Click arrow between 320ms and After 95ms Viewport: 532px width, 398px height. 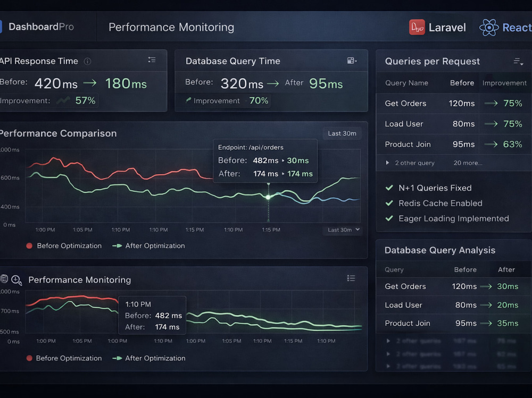[273, 83]
